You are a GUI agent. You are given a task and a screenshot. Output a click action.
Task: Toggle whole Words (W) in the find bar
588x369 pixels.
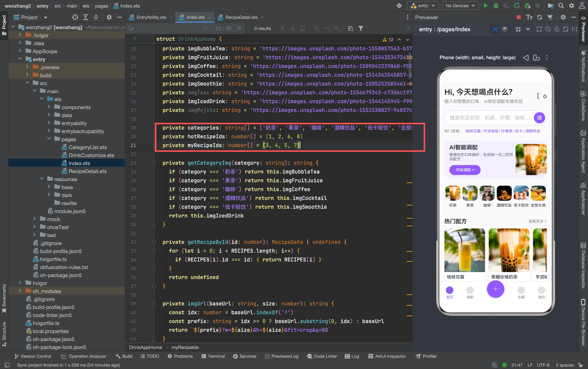point(229,29)
